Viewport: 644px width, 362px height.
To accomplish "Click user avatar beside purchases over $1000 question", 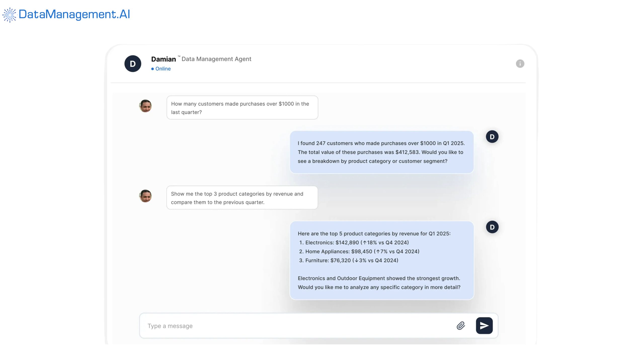I will click(145, 106).
